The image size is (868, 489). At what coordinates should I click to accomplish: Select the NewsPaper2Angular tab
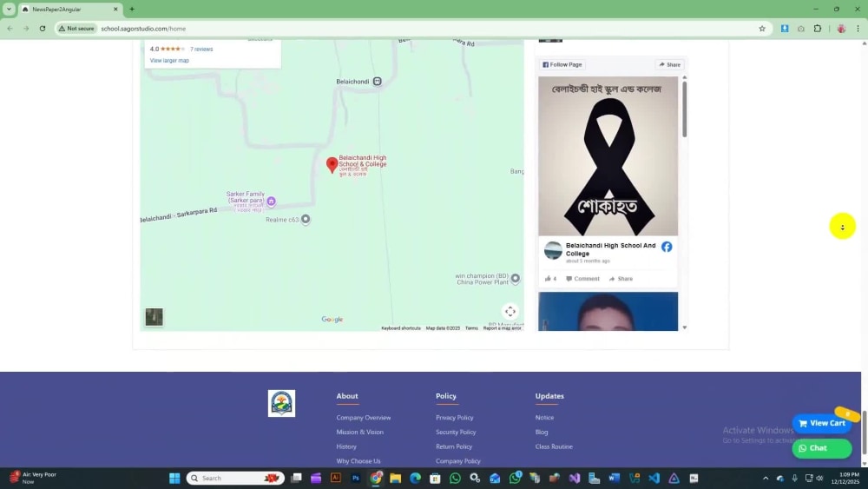(69, 9)
